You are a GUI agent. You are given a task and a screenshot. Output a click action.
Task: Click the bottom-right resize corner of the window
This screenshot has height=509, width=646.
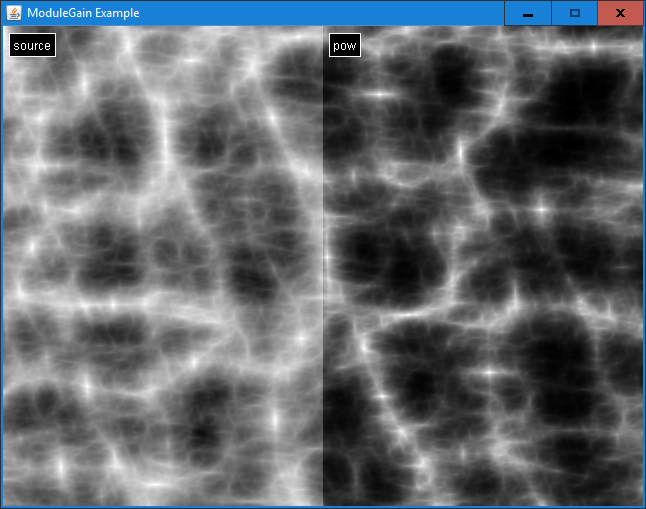coord(643,506)
